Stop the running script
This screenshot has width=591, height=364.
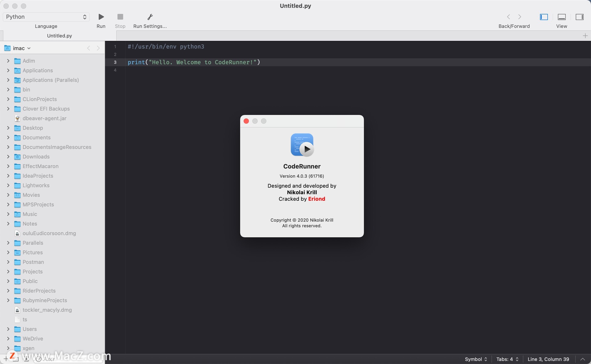click(120, 17)
